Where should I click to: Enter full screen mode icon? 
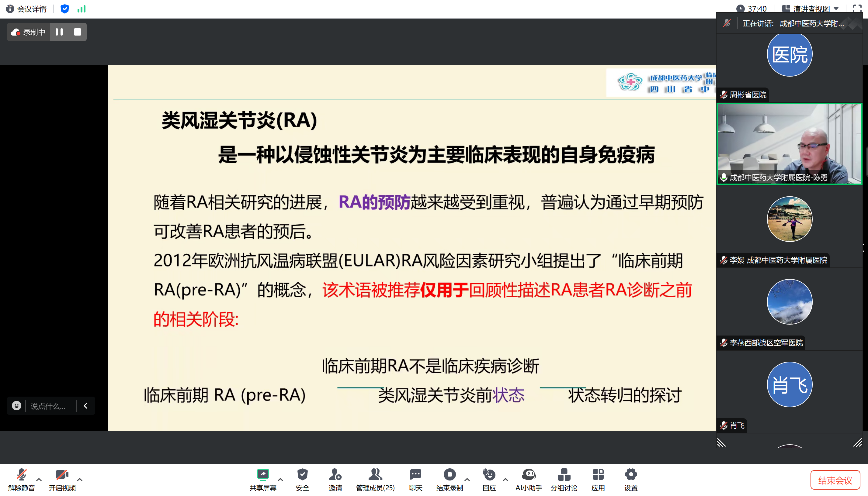pos(857,8)
